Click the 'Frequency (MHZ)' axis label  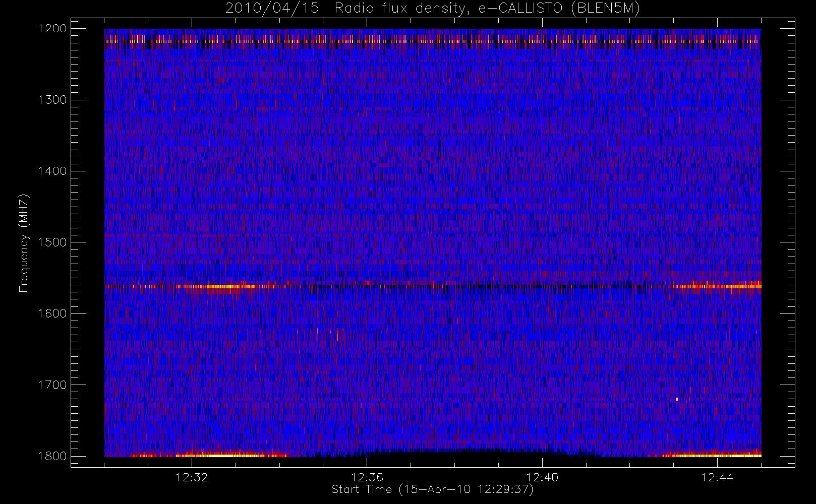24,243
